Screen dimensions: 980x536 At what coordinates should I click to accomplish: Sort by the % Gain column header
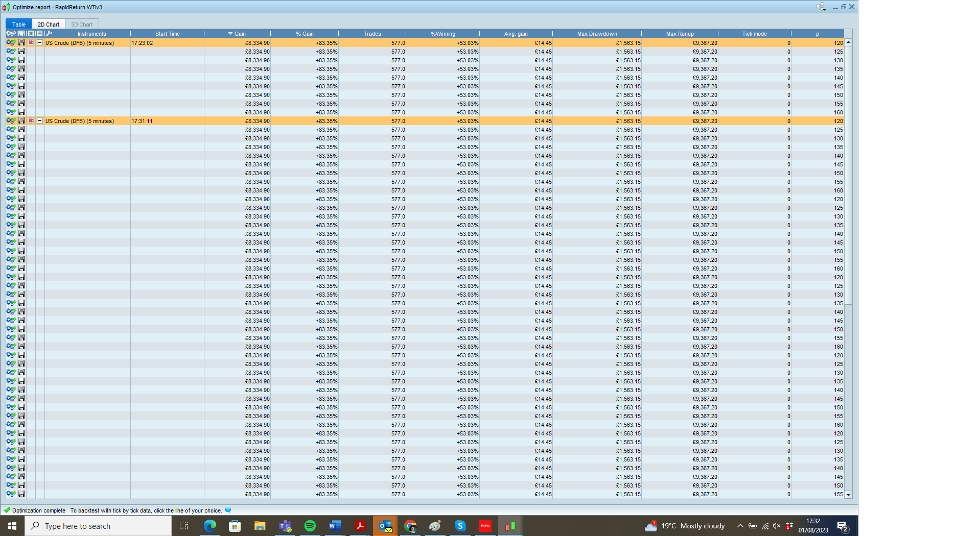[x=305, y=34]
